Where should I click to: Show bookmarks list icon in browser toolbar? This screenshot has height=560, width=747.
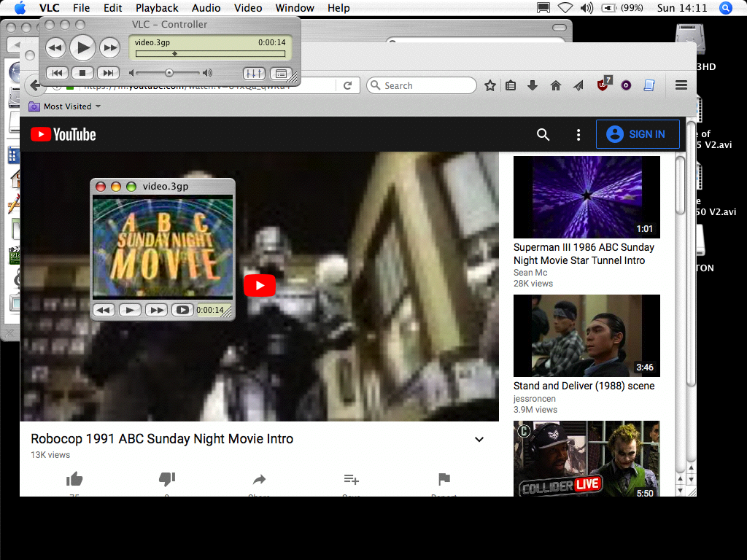[x=511, y=86]
